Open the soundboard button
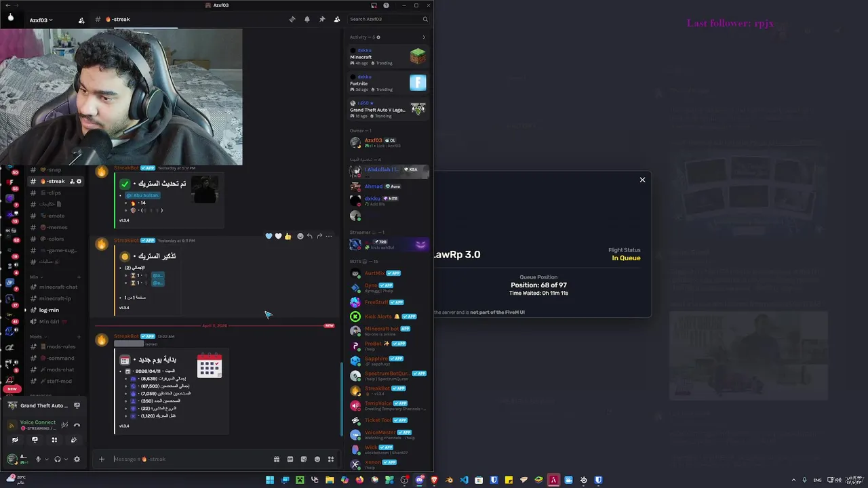This screenshot has height=488, width=868. point(74,440)
